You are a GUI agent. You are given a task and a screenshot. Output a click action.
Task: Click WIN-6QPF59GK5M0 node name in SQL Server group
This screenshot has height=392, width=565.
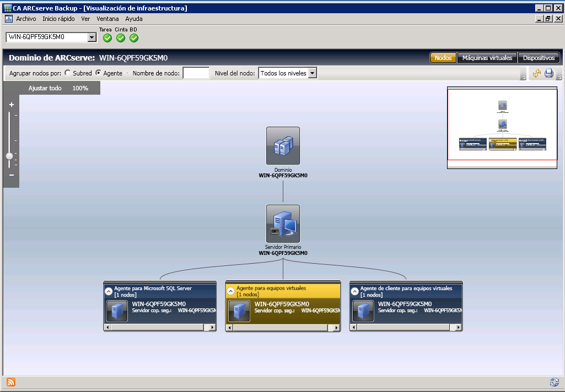159,304
